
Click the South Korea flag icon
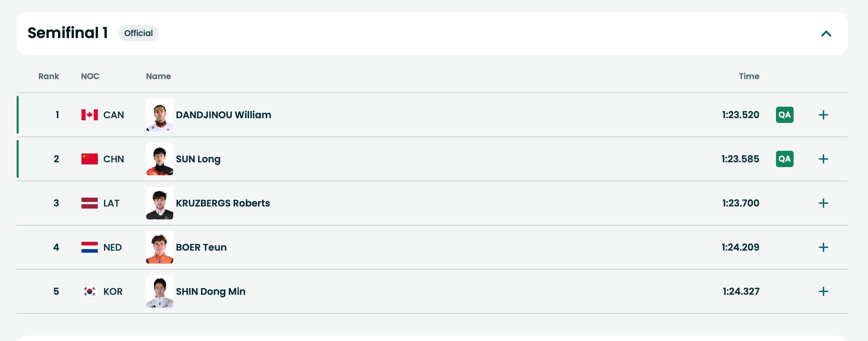tap(90, 291)
